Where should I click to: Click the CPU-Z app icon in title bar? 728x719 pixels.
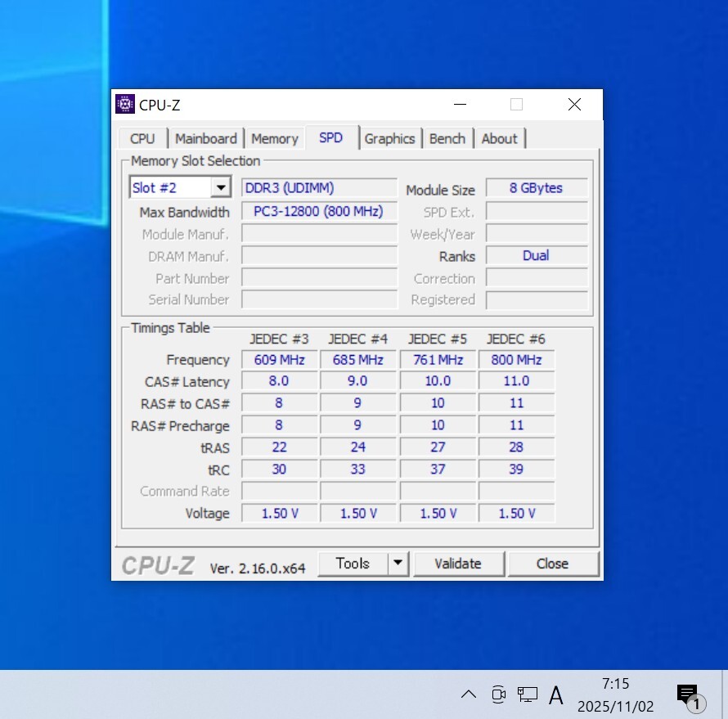pos(125,105)
